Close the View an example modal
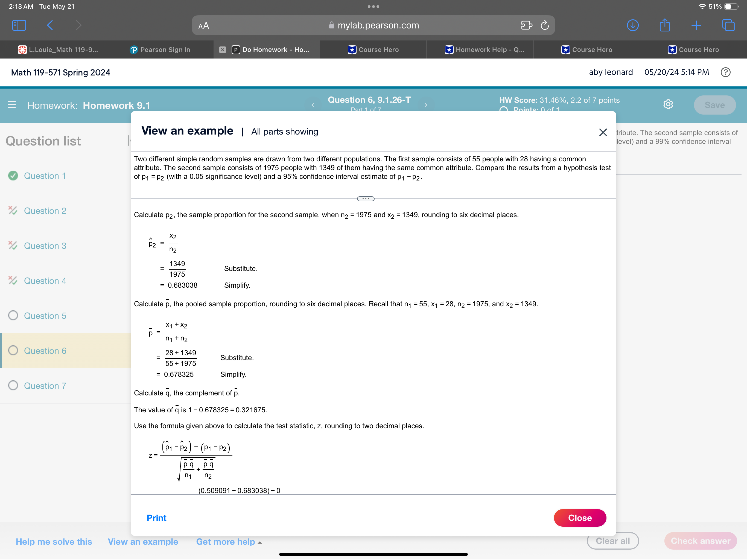 click(603, 131)
